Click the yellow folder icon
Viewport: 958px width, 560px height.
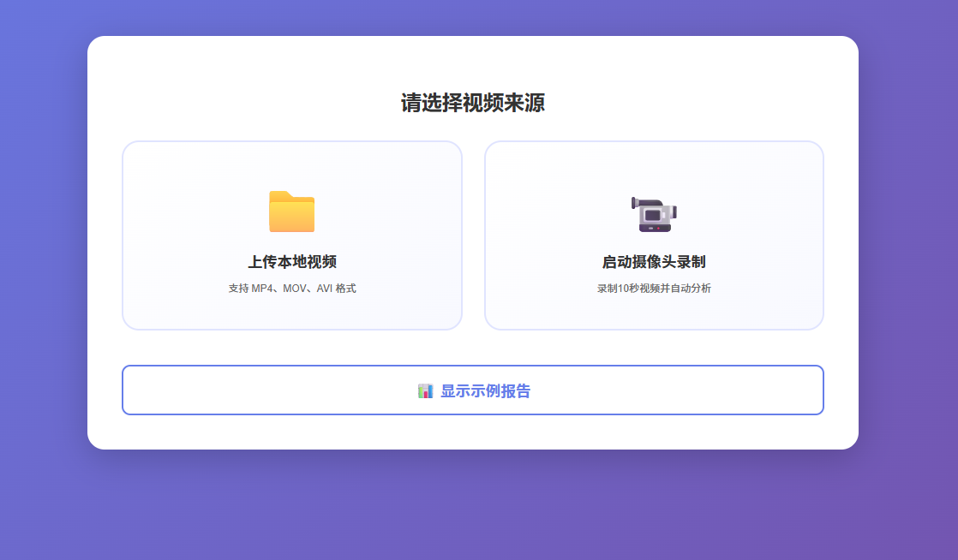(291, 211)
